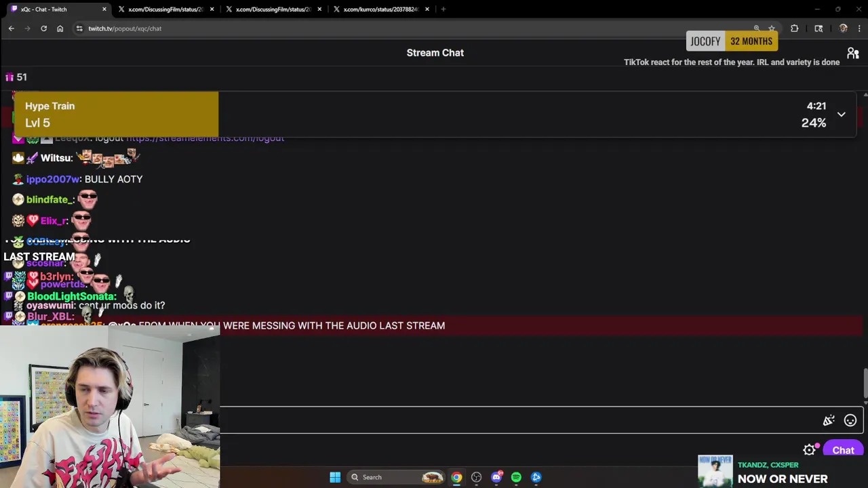Click the gift subs counter showing 51
Image resolution: width=868 pixels, height=488 pixels.
pos(16,77)
